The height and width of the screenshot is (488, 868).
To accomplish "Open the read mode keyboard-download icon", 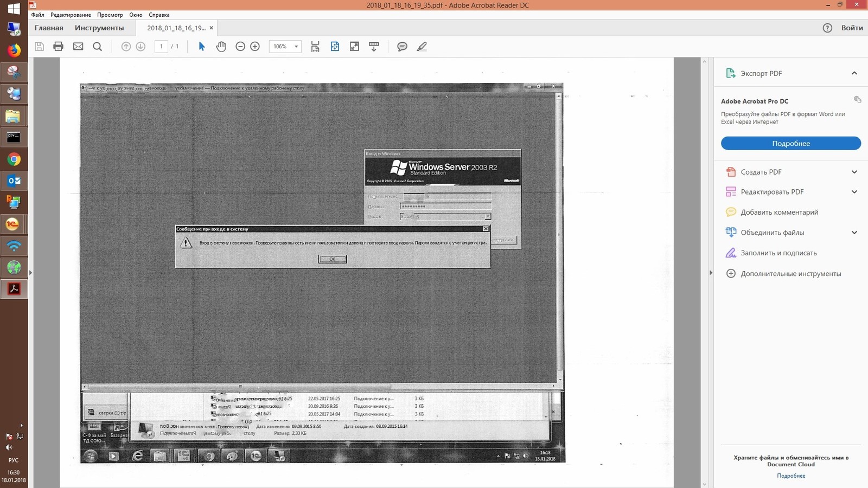I will (374, 47).
